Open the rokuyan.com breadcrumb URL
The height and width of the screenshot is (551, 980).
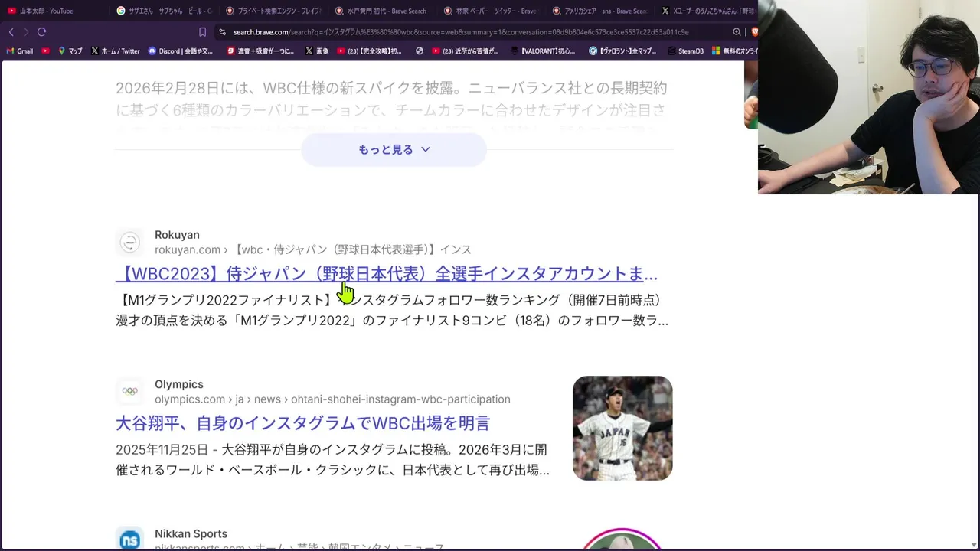313,249
